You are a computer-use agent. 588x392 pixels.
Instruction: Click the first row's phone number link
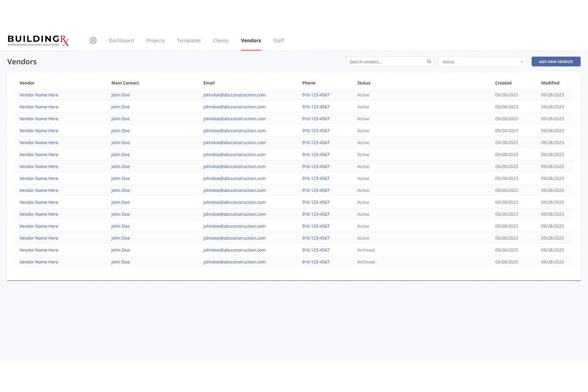click(x=315, y=95)
